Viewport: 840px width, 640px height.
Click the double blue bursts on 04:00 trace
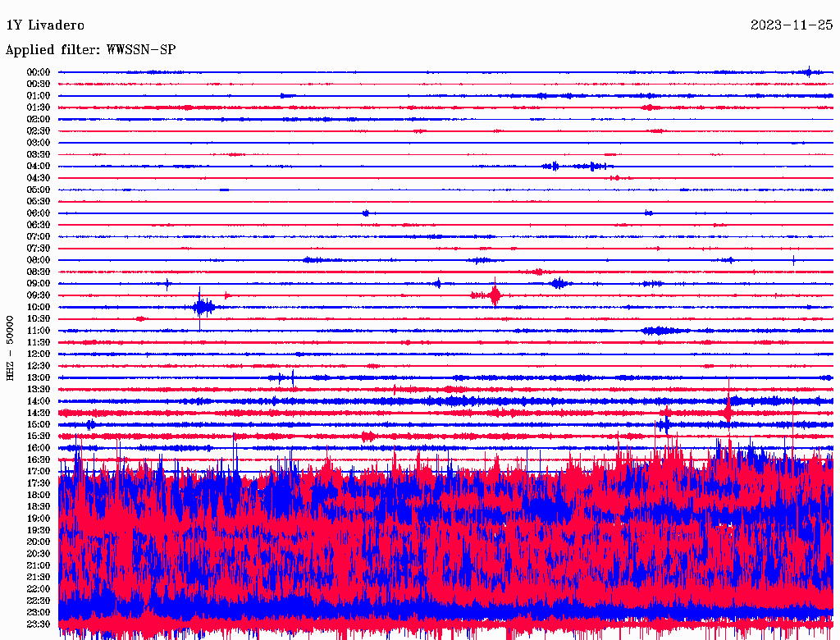click(576, 167)
